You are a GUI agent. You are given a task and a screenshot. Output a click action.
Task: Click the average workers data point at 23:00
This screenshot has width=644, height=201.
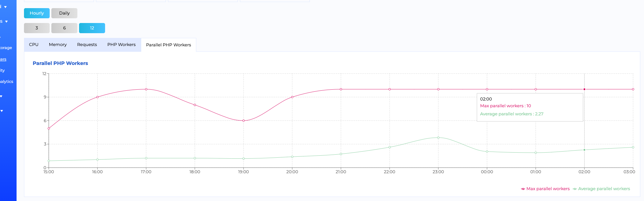(438, 138)
